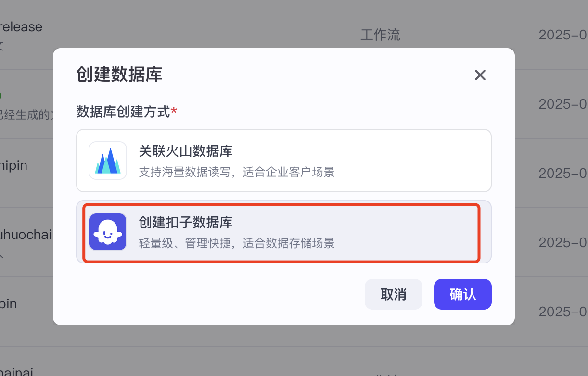Click the 数据库创建方式 field label

pyautogui.click(x=123, y=112)
